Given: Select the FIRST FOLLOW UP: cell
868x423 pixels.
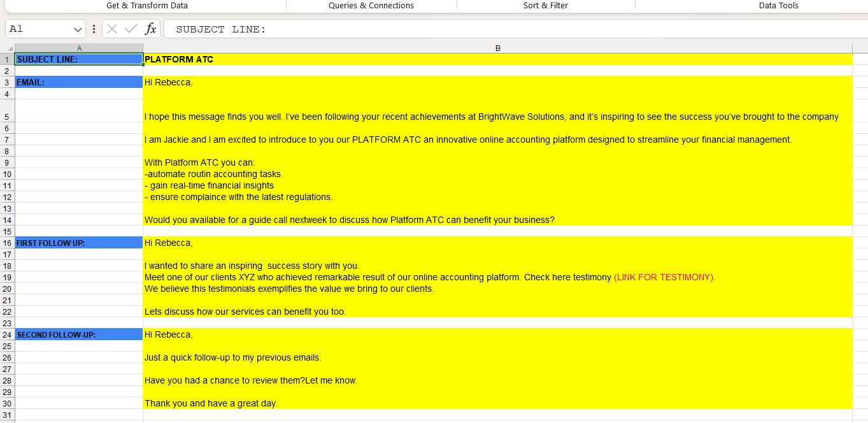Looking at the screenshot, I should pos(79,243).
